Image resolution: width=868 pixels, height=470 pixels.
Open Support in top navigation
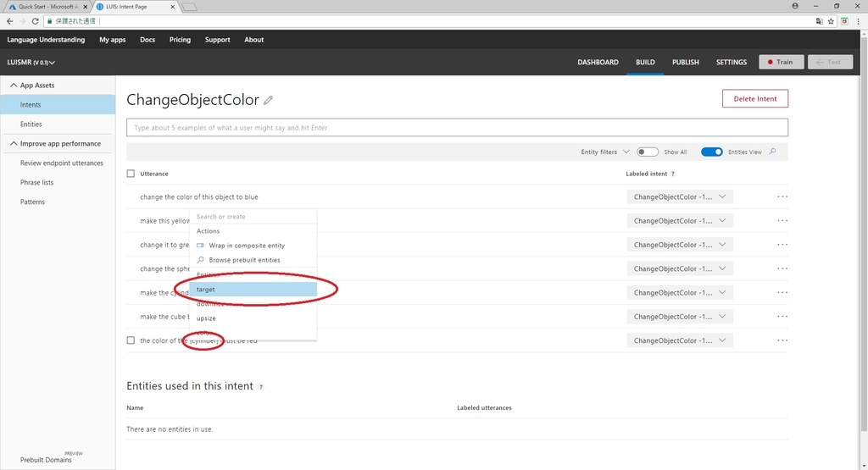(218, 40)
